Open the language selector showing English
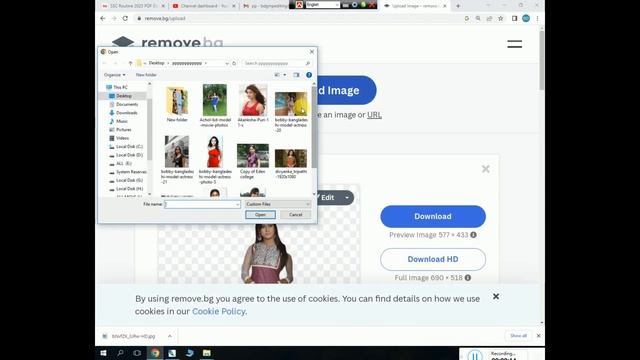Viewport: 640px width, 360px height. click(322, 4)
